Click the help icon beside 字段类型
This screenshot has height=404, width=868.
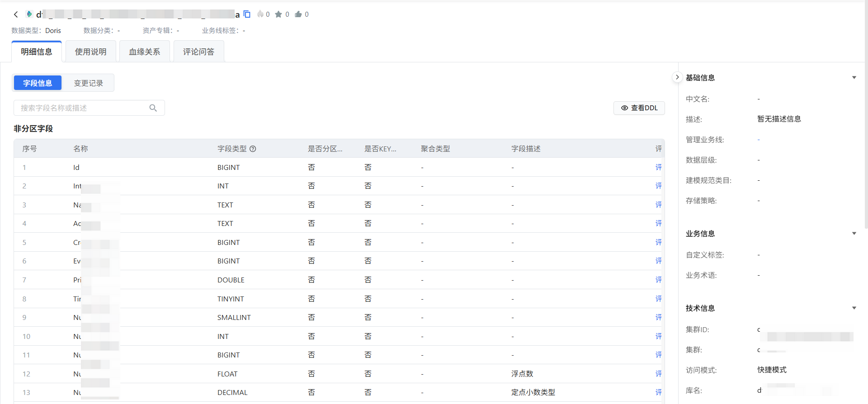pyautogui.click(x=253, y=149)
